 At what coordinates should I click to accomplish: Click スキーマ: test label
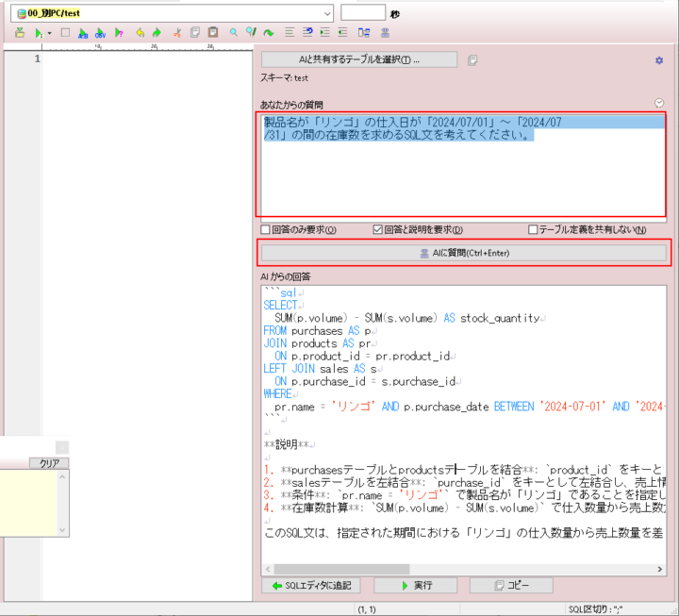coord(284,78)
